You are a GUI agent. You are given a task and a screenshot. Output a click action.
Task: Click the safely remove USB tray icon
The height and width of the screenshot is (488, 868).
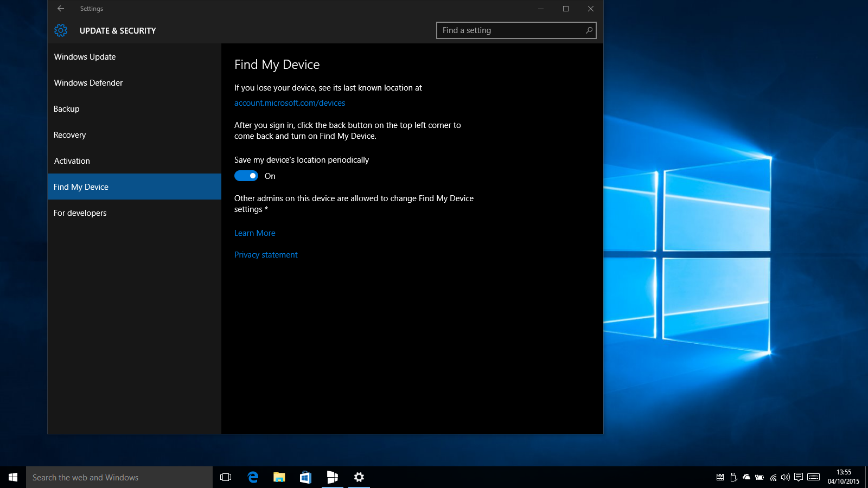tap(733, 477)
